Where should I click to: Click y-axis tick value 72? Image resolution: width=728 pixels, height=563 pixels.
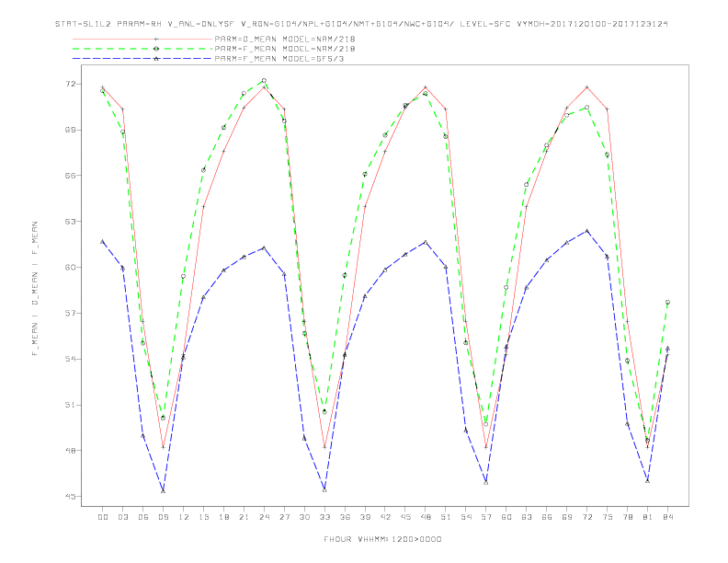tap(70, 84)
